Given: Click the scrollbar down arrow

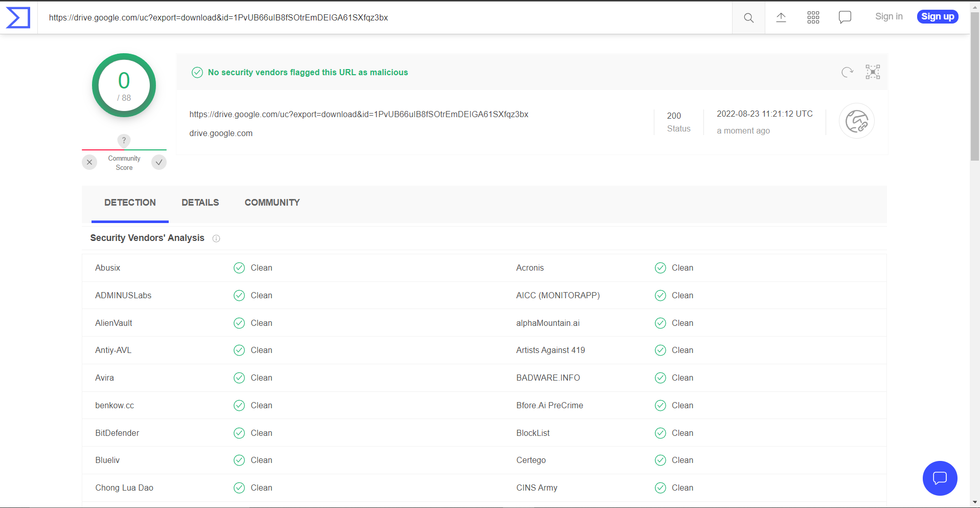Looking at the screenshot, I should [975, 502].
